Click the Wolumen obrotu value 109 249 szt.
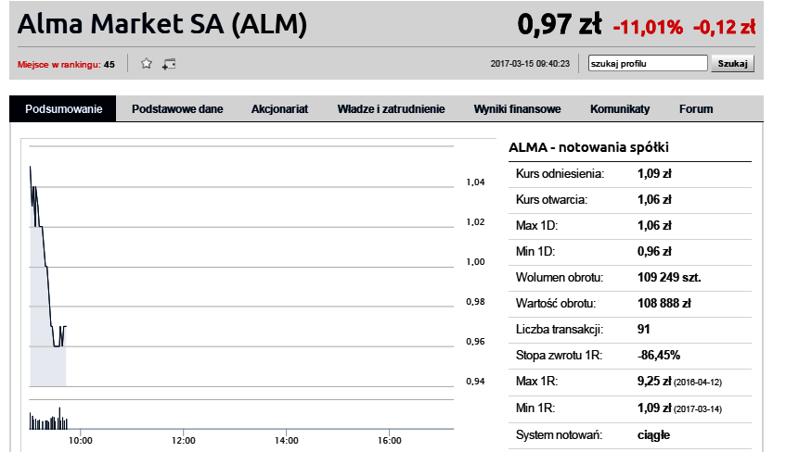 click(x=669, y=278)
